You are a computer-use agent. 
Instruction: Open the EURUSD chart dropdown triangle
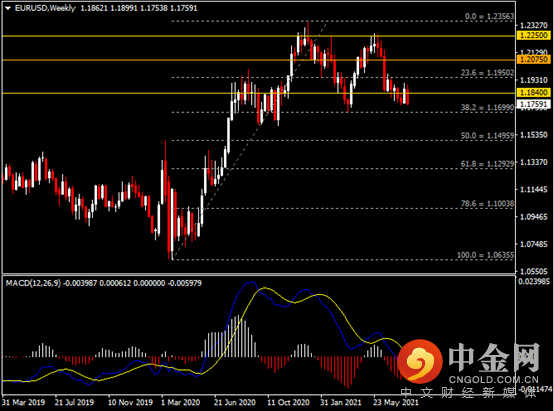(x=8, y=8)
